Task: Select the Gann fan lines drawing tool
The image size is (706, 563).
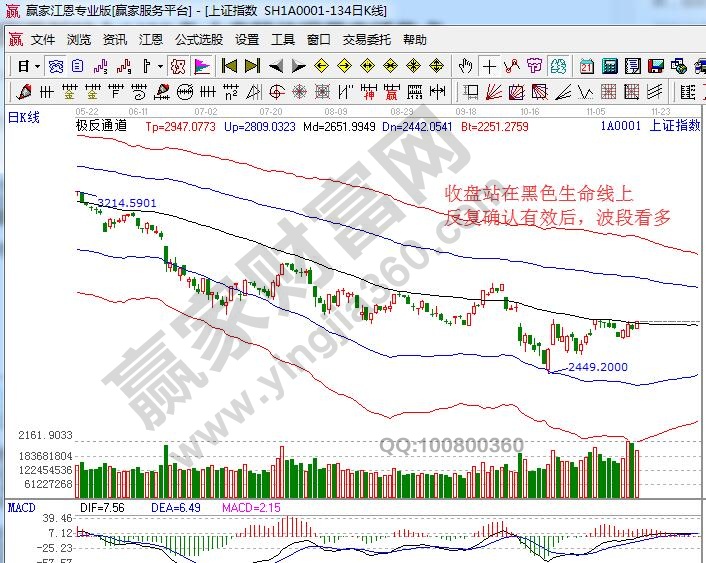Action: pos(493,92)
